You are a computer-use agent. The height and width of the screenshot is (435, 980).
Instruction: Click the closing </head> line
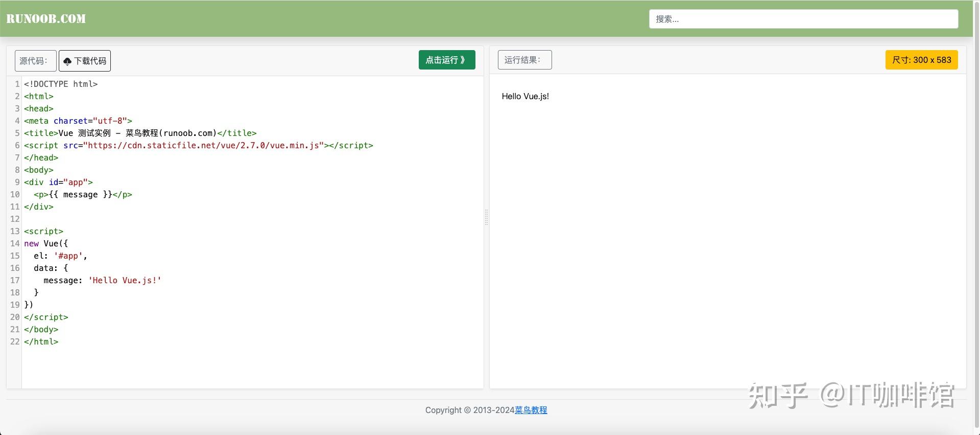tap(41, 157)
